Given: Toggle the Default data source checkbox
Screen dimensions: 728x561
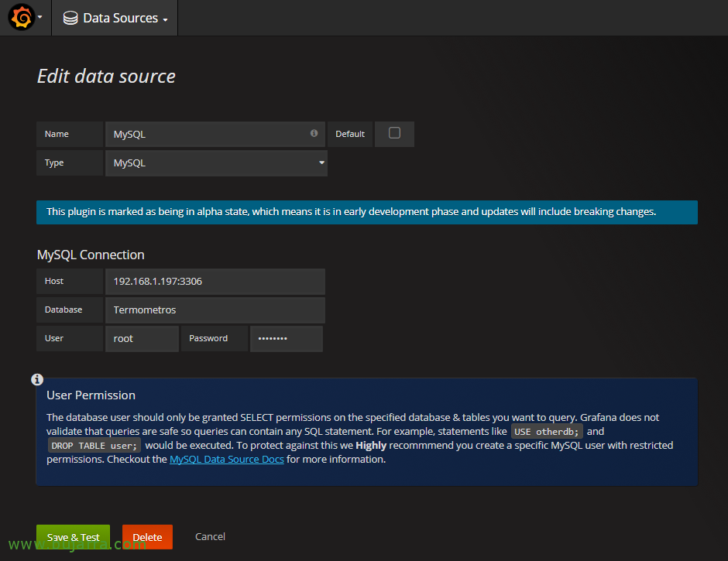Looking at the screenshot, I should coord(394,133).
